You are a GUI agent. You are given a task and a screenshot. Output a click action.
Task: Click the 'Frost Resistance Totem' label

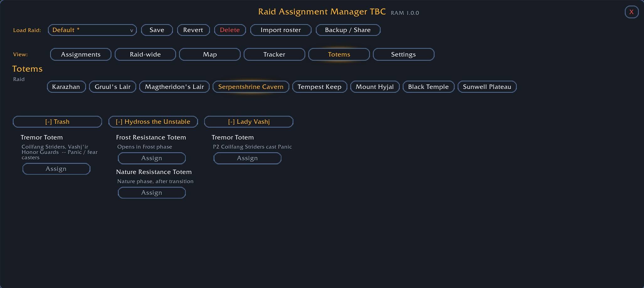[151, 137]
